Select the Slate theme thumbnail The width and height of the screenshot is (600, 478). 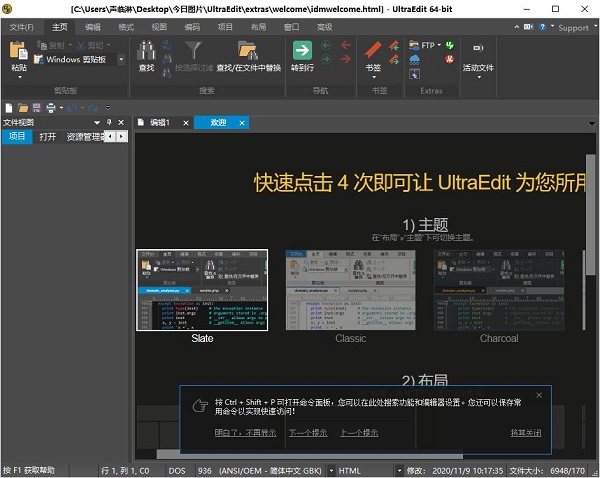[202, 290]
